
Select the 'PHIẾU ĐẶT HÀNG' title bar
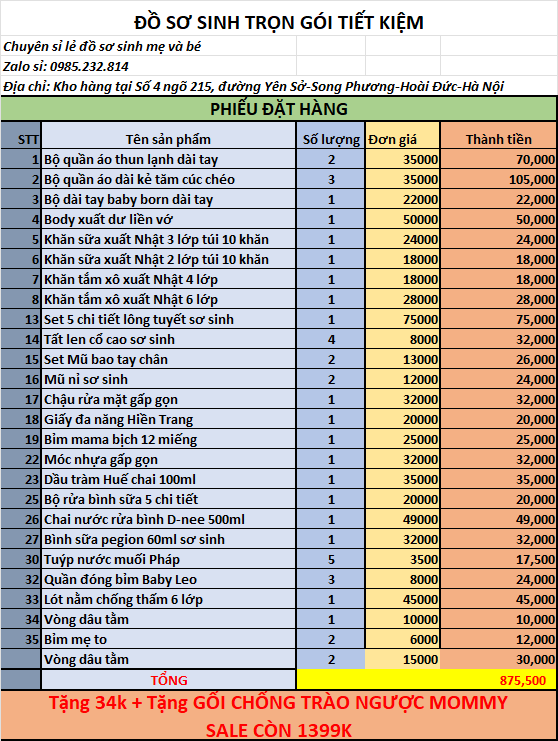tap(279, 109)
